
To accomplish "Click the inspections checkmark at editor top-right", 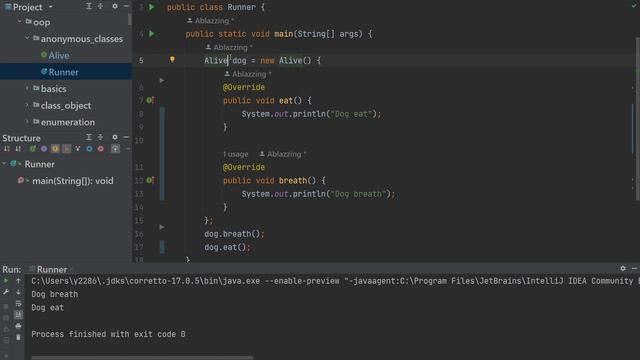I will (x=634, y=6).
